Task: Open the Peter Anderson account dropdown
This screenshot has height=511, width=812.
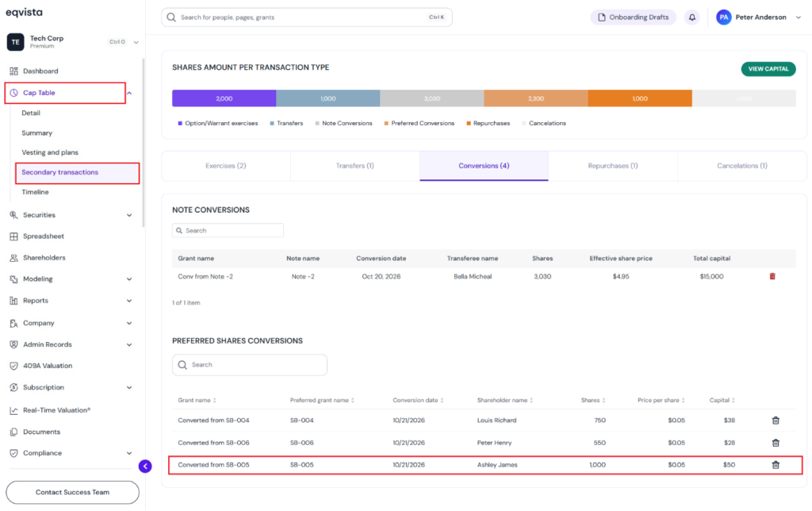Action: (798, 17)
